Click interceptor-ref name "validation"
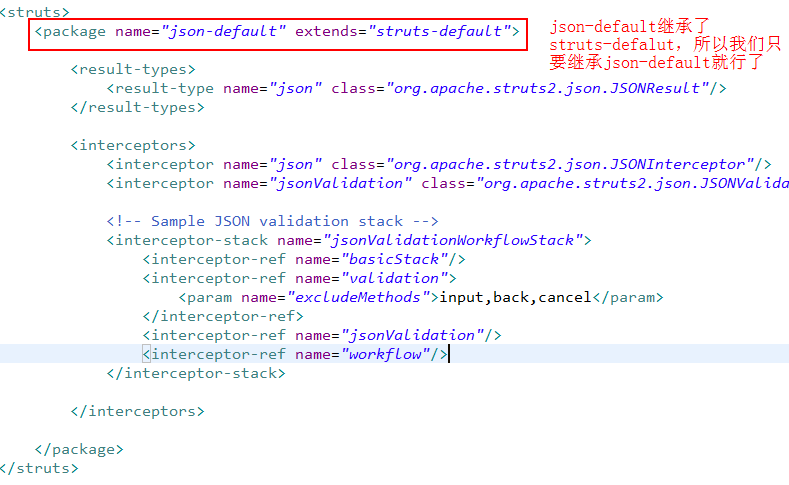The width and height of the screenshot is (789, 485). pyautogui.click(x=394, y=278)
